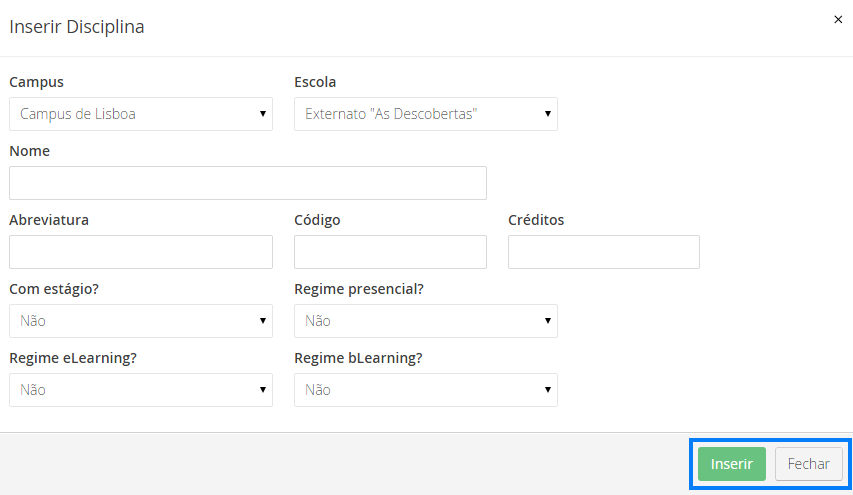853x495 pixels.
Task: Expand the Escola dropdown list
Action: (425, 114)
